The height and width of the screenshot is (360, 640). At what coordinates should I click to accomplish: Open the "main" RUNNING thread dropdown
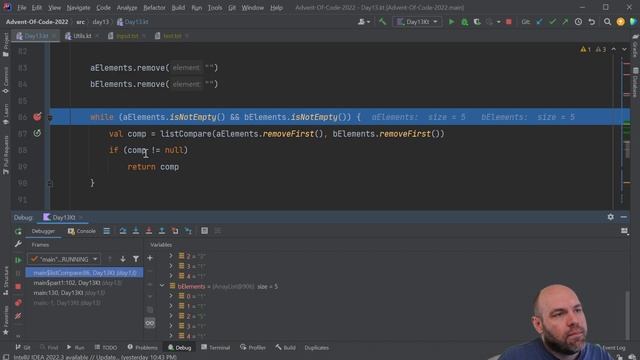[64, 259]
